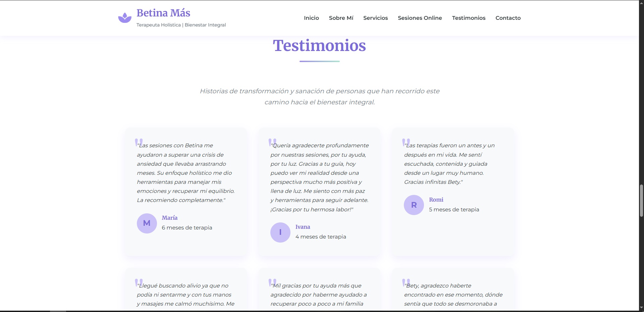Click the quote mark icon on María's card
The width and height of the screenshot is (644, 312).
(x=139, y=142)
